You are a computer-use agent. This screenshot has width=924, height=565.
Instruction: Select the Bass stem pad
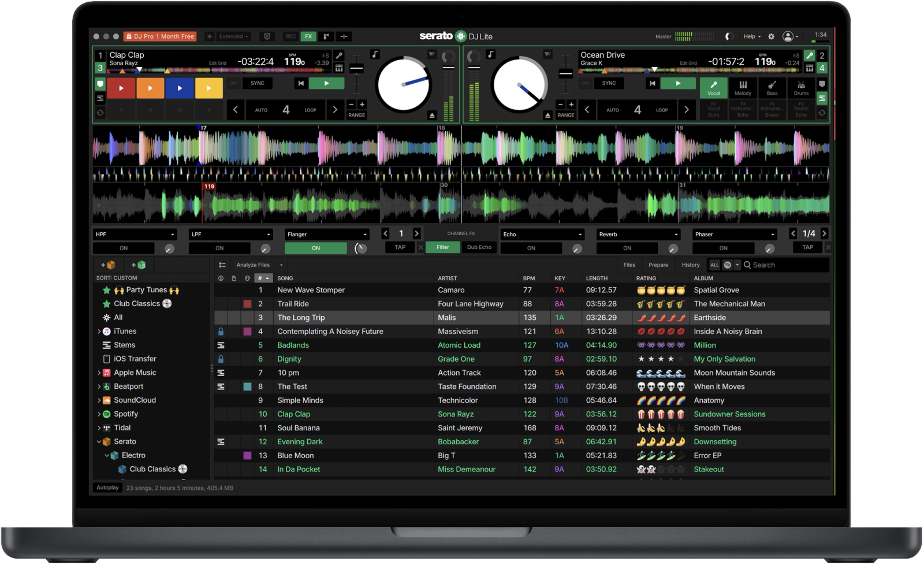[x=772, y=88]
